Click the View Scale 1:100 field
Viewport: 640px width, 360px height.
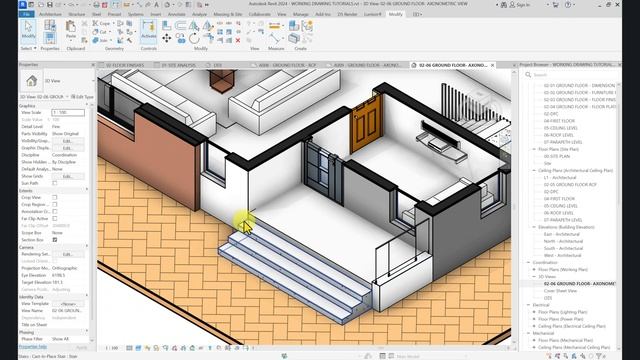(x=68, y=112)
